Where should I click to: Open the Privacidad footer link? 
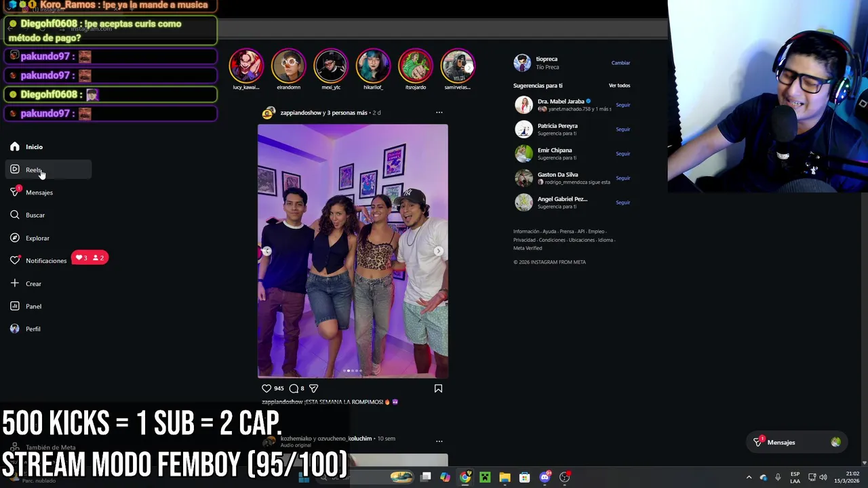pos(524,240)
